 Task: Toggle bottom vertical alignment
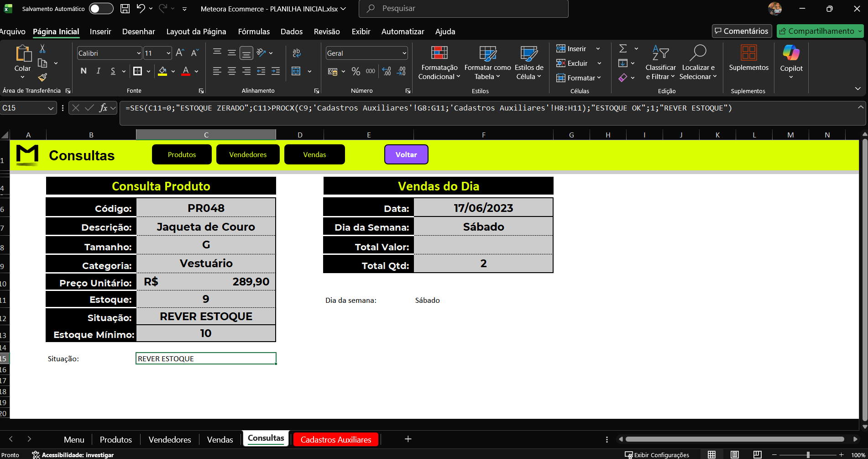[x=246, y=53]
